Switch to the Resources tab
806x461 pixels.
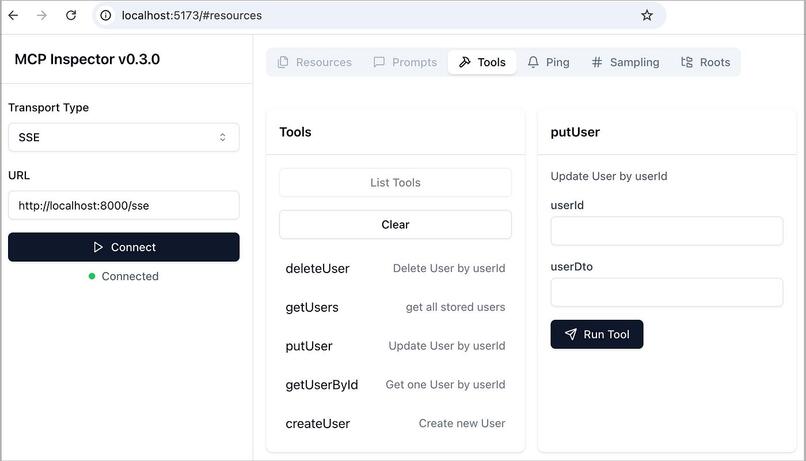click(315, 62)
